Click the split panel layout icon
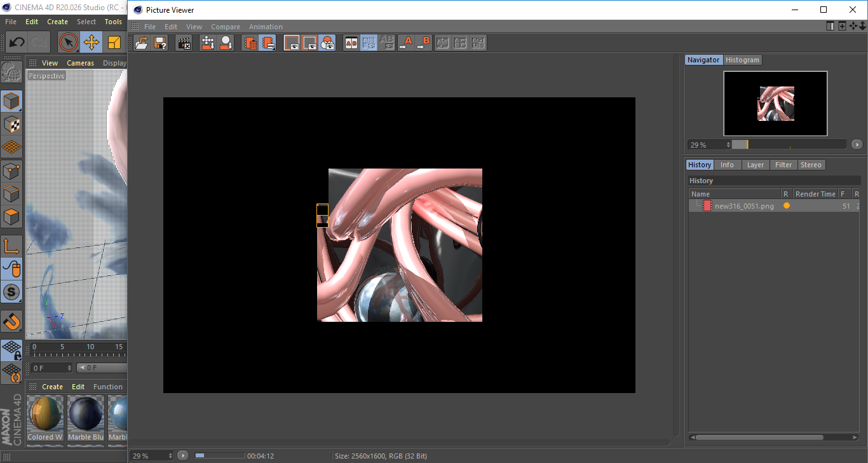868x463 pixels. [x=831, y=26]
